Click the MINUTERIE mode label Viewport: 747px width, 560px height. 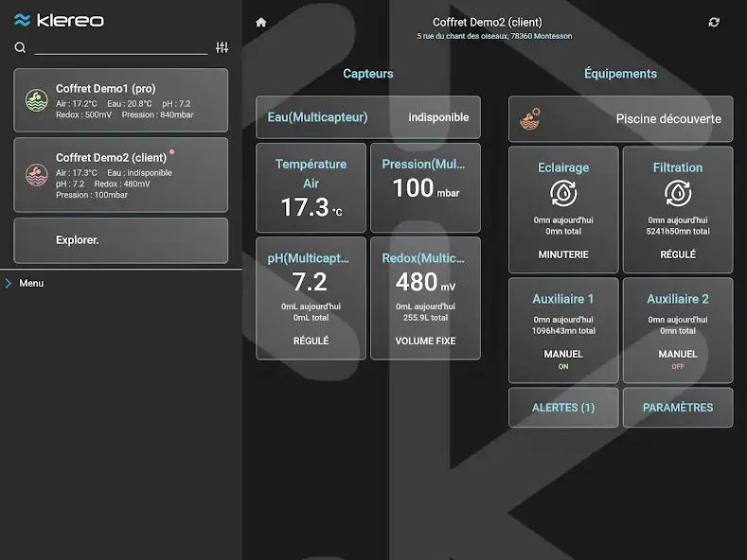(x=563, y=254)
